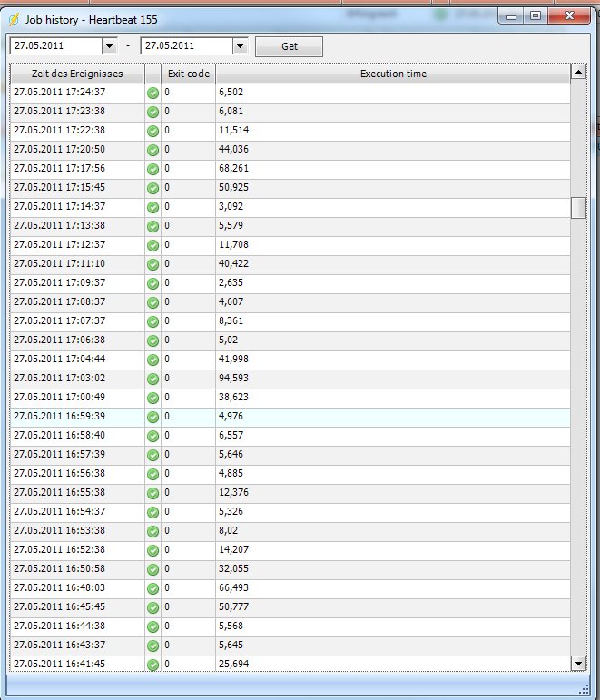Click the green success icon for 17:24:37 entry
This screenshot has width=600, height=700.
152,92
